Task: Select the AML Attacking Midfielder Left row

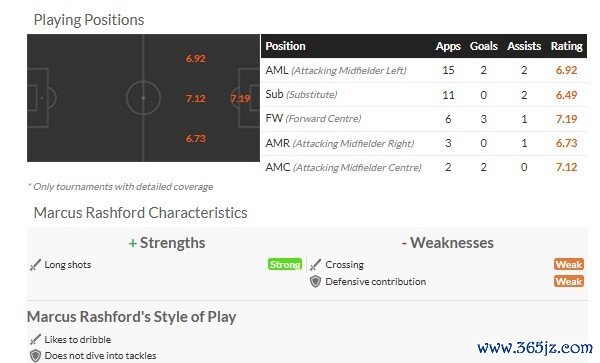Action: (x=424, y=70)
